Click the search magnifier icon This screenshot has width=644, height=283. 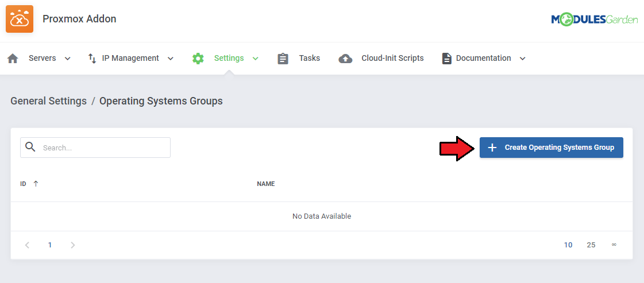point(30,147)
